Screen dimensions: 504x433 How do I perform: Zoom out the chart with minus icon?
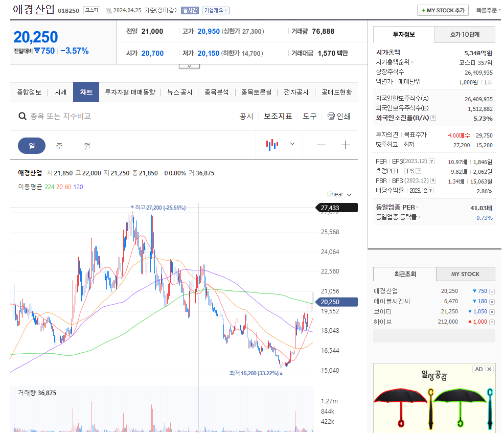(x=321, y=145)
